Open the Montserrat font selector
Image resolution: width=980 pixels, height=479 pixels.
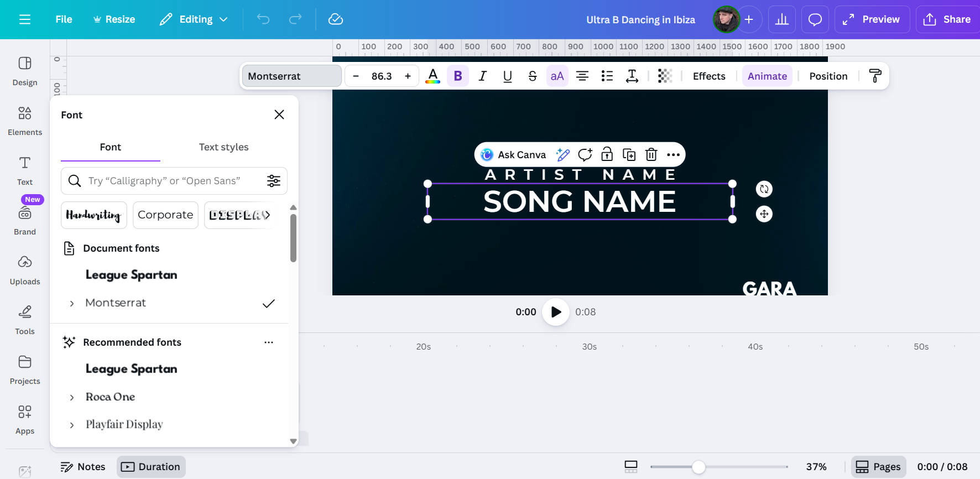coord(291,76)
